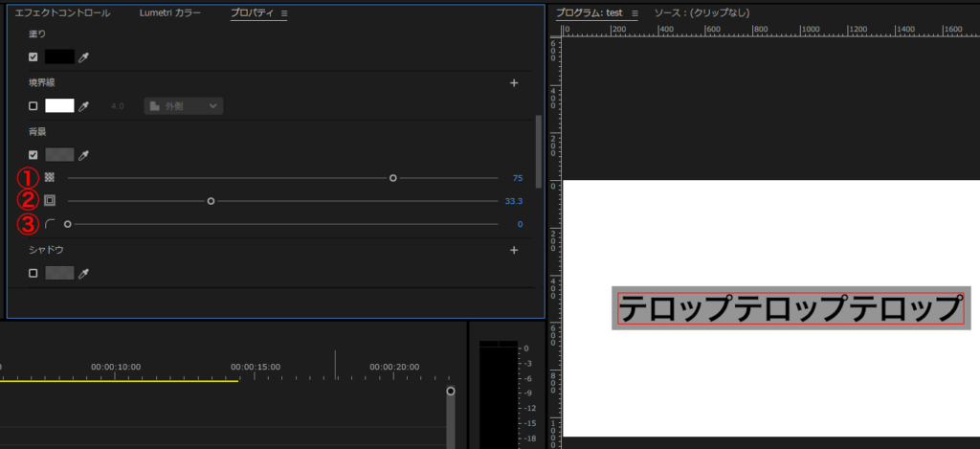Open the 境界線 white color swatch

[59, 105]
